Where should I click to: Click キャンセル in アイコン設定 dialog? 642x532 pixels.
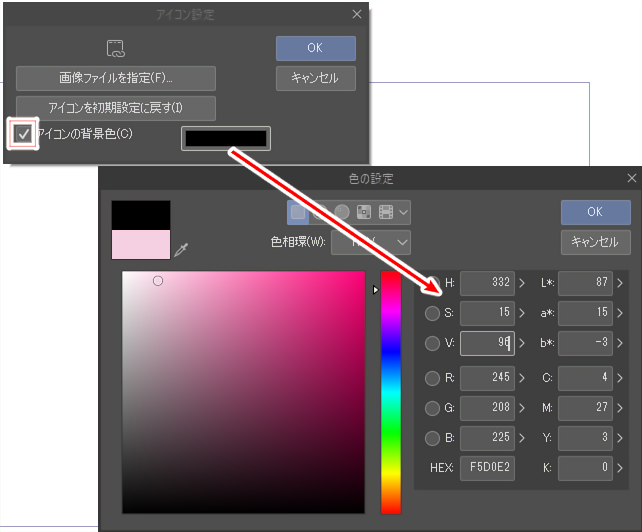316,78
